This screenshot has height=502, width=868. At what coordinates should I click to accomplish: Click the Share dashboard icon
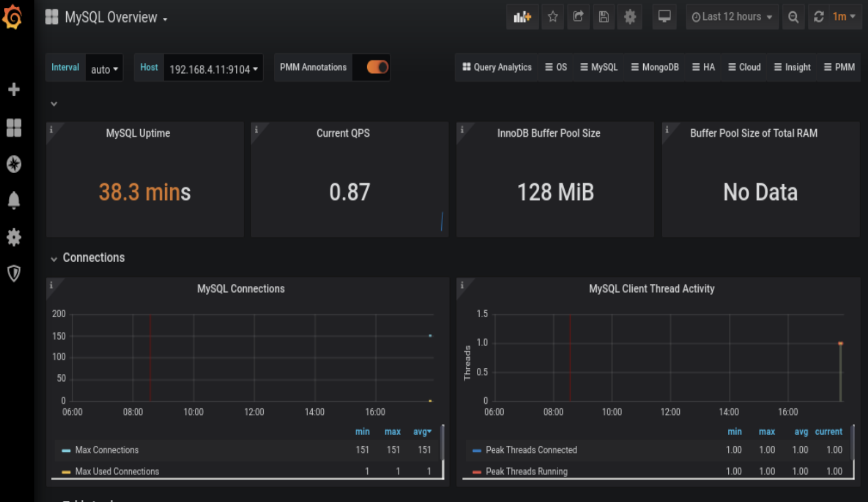pyautogui.click(x=578, y=17)
